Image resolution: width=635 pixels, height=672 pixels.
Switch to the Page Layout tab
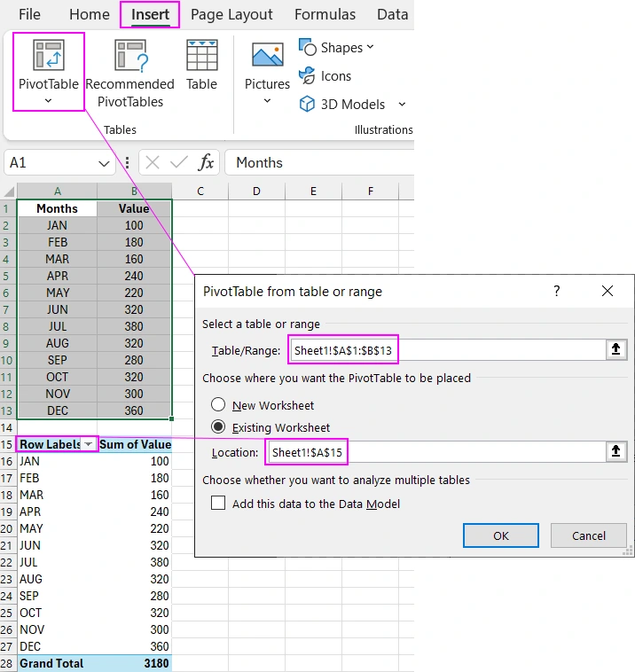[231, 14]
